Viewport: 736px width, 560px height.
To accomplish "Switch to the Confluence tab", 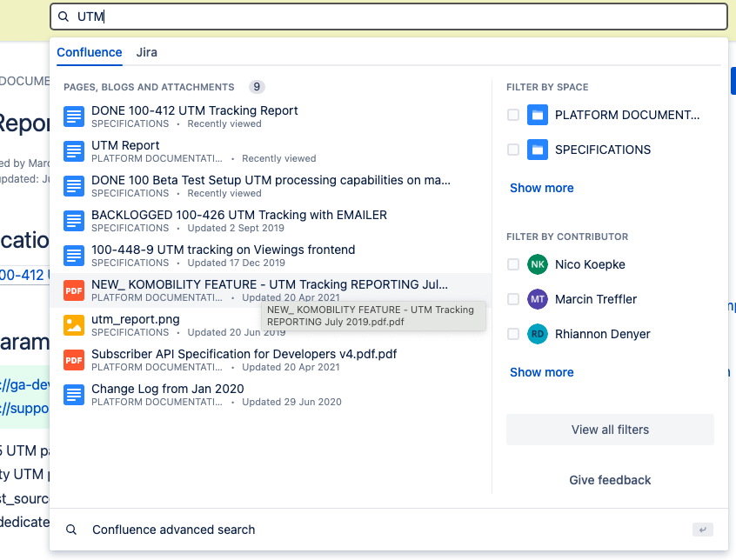I will (x=90, y=52).
